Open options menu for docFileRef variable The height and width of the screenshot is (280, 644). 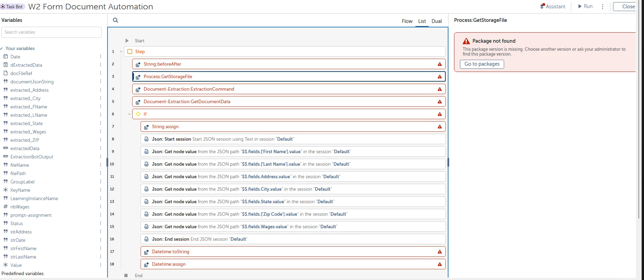click(101, 73)
